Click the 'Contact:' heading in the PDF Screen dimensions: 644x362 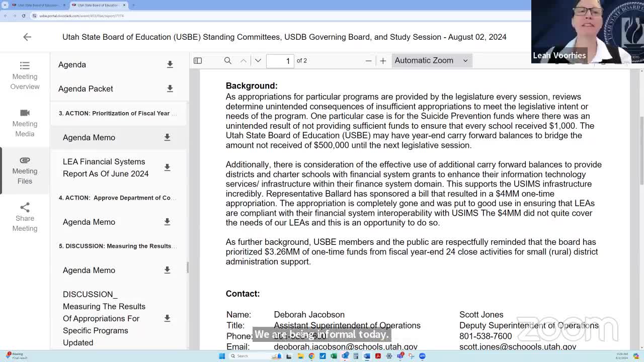pos(243,294)
